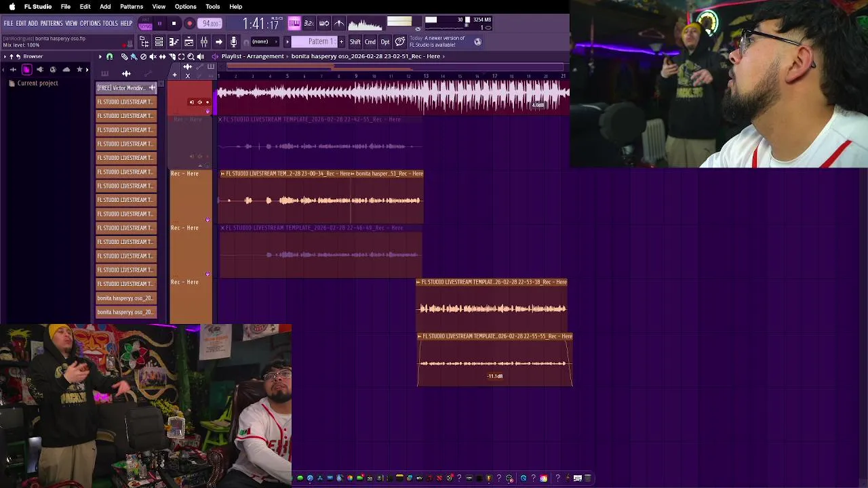868x488 pixels.
Task: Select browser starred favorites tab icon
Action: [x=79, y=69]
